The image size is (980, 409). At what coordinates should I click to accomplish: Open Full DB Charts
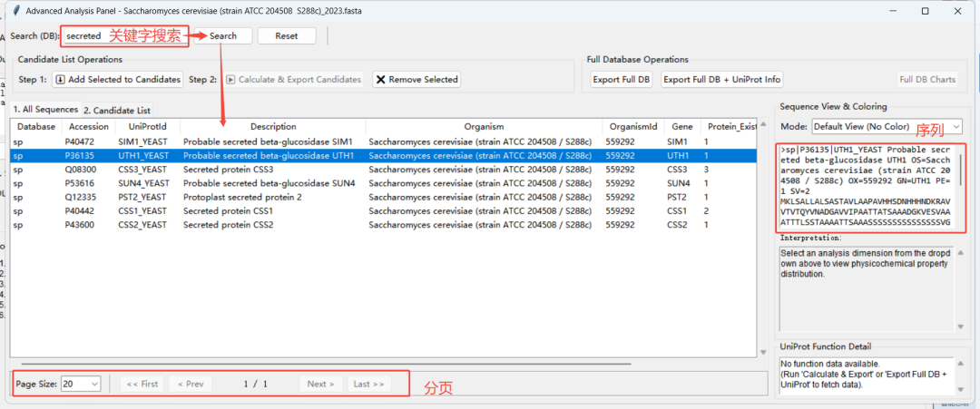click(x=927, y=79)
